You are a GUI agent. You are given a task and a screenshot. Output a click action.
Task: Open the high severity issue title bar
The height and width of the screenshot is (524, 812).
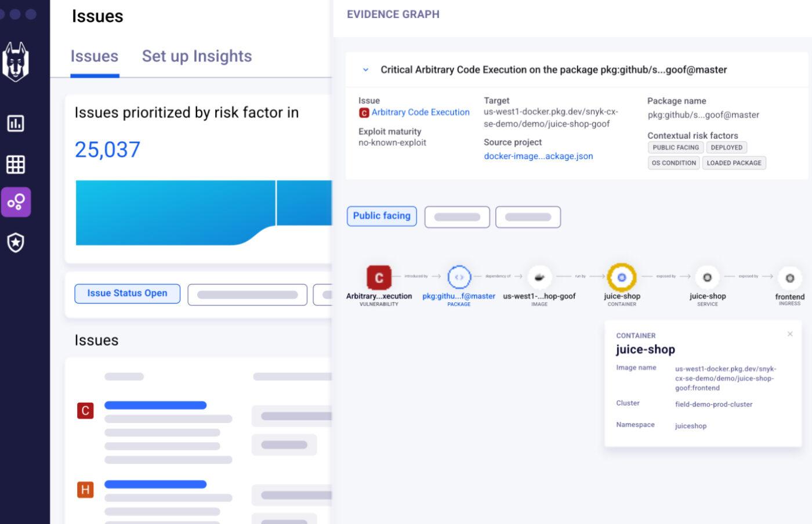pos(155,484)
